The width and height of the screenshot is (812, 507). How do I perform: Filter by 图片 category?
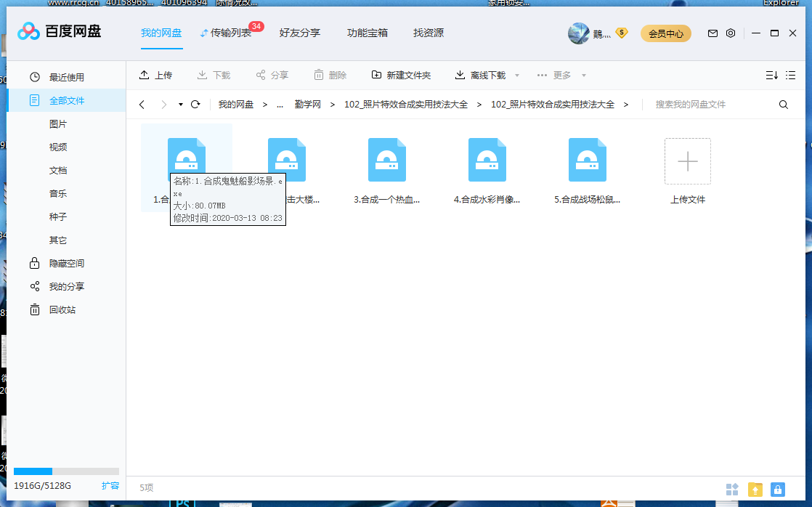pos(58,123)
